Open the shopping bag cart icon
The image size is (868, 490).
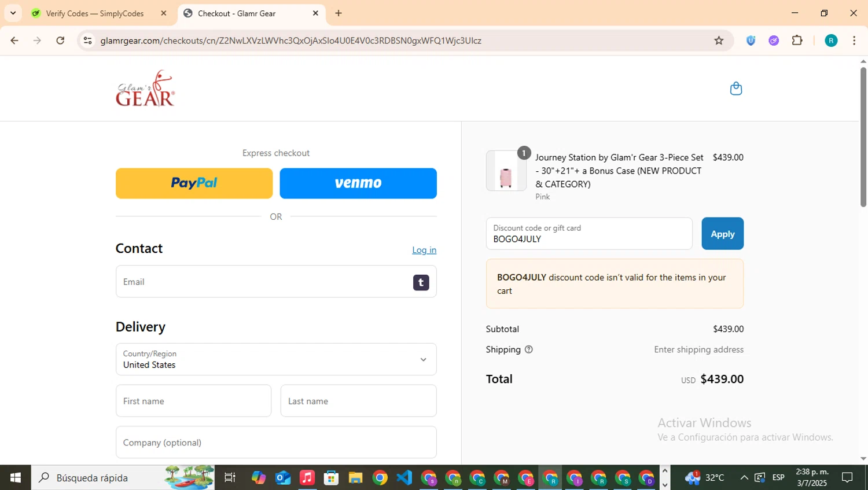coord(735,89)
